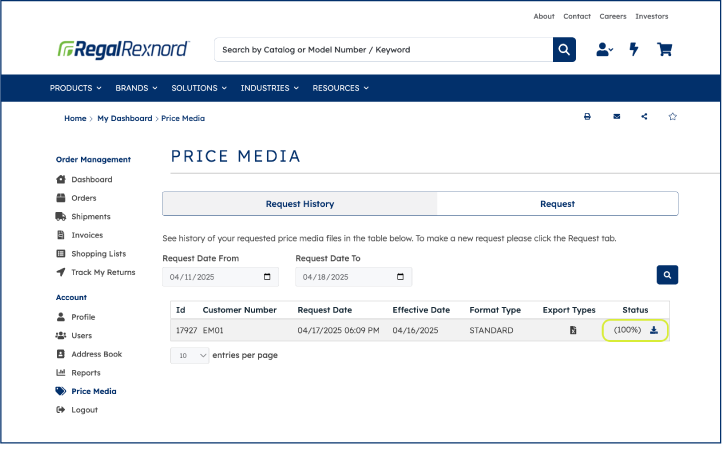Open calendar picker for Request Date From
The height and width of the screenshot is (449, 722).
(267, 277)
